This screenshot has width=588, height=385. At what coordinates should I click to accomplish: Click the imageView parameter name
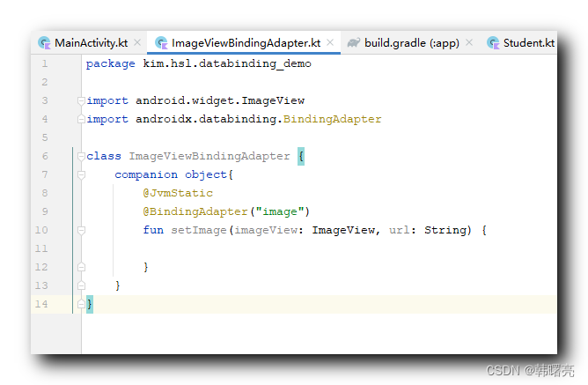[x=266, y=231]
